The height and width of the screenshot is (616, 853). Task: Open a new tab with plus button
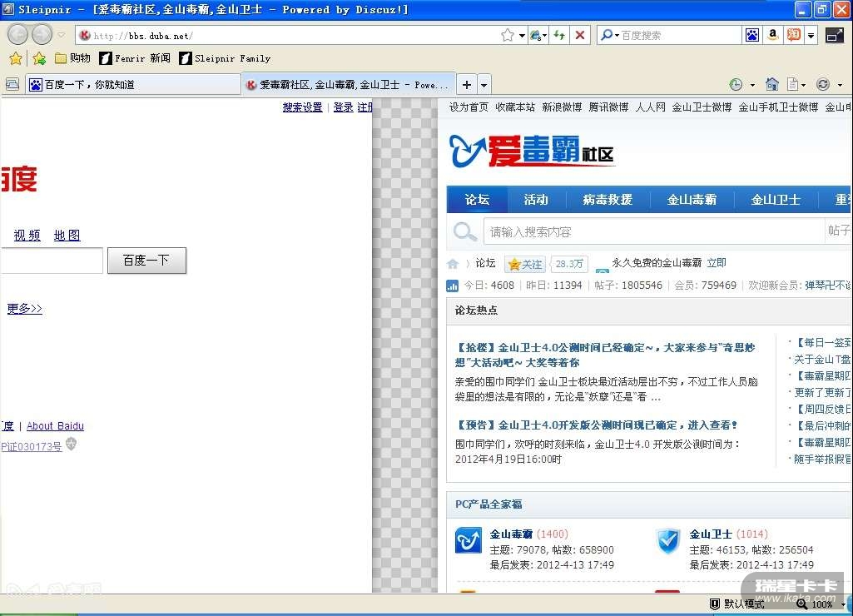(x=467, y=85)
